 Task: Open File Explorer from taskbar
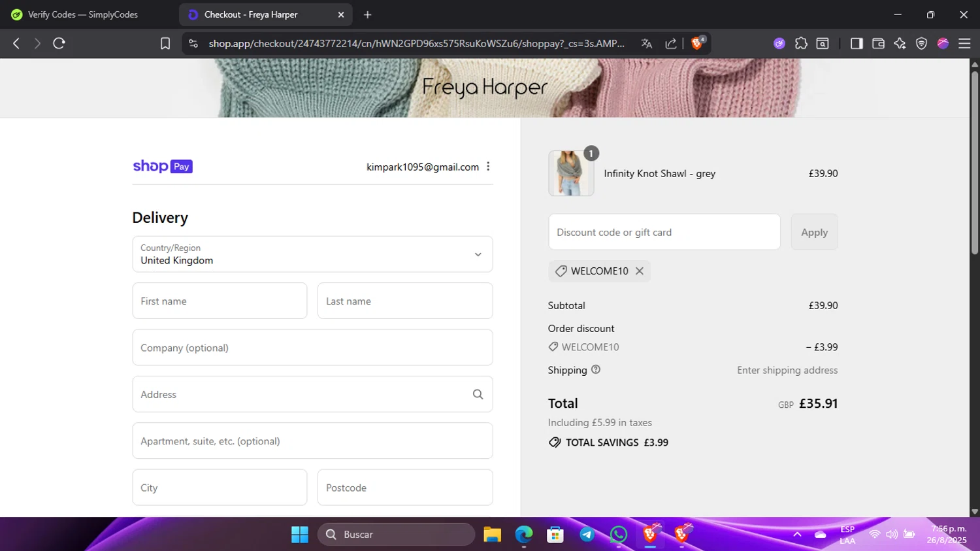(x=492, y=535)
